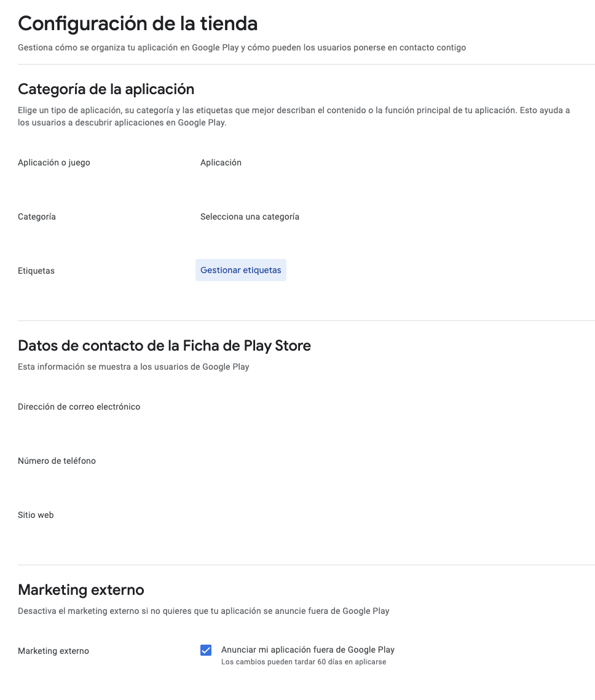Click the Sitio web label
595x700 pixels.
(36, 515)
